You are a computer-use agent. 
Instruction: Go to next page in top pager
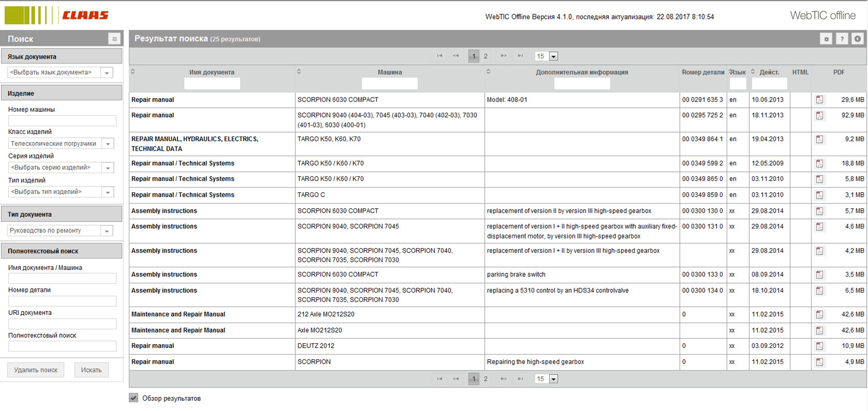[x=503, y=56]
